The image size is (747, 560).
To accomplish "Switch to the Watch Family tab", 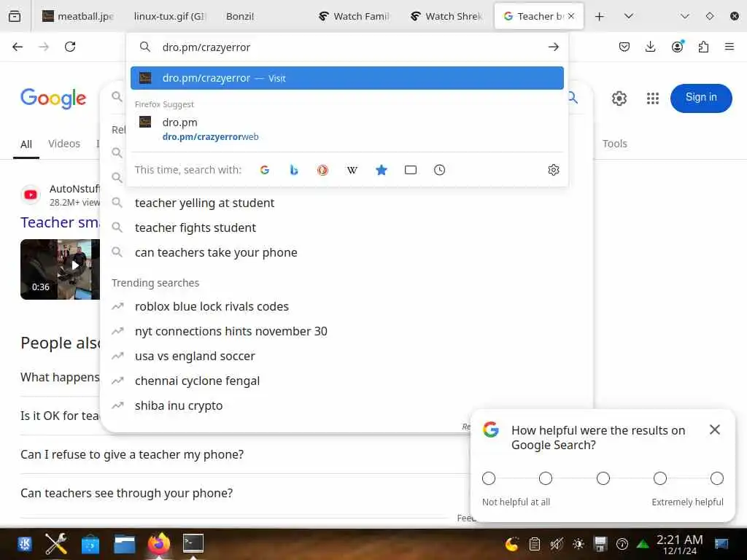I will (354, 16).
